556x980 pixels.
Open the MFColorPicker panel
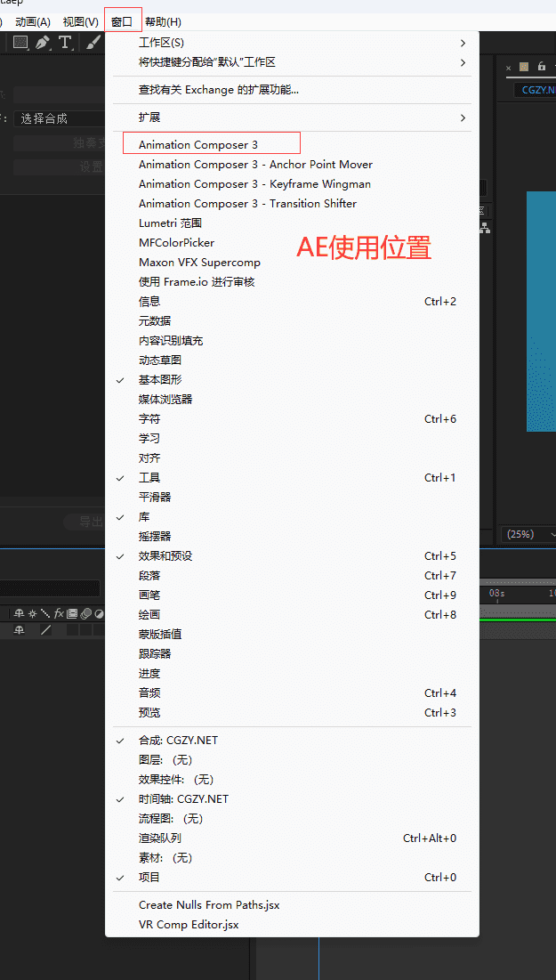click(x=292, y=242)
